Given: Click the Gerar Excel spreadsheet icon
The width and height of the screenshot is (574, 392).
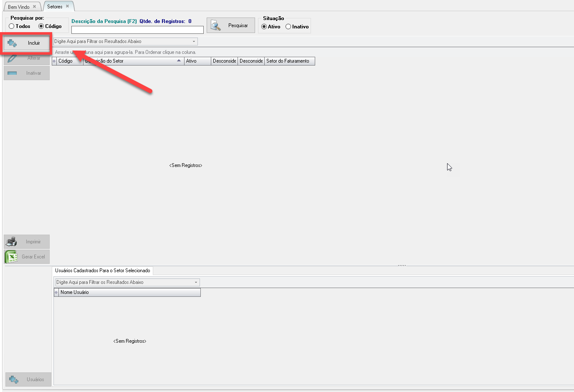Looking at the screenshot, I should point(11,257).
